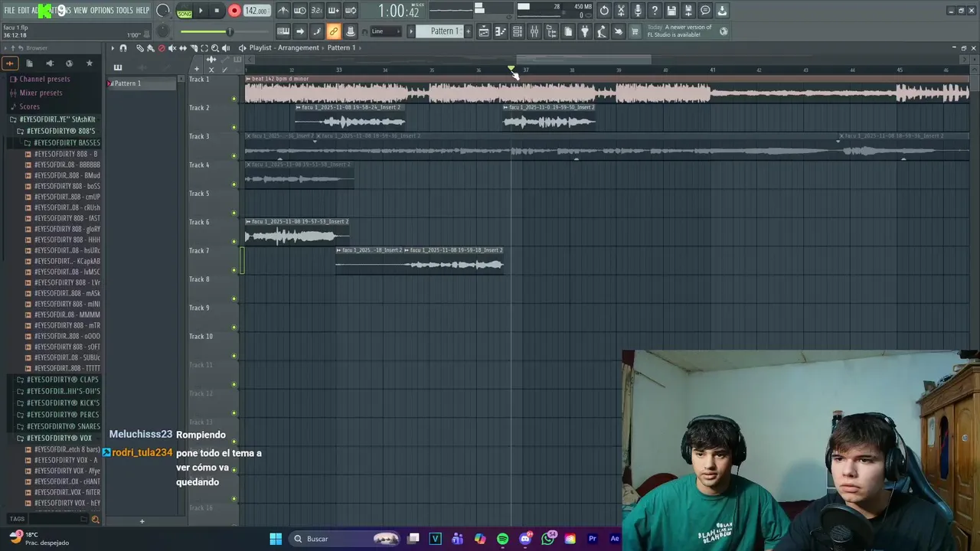Open the HELP menu
Viewport: 980px width, 551px height.
(x=143, y=11)
